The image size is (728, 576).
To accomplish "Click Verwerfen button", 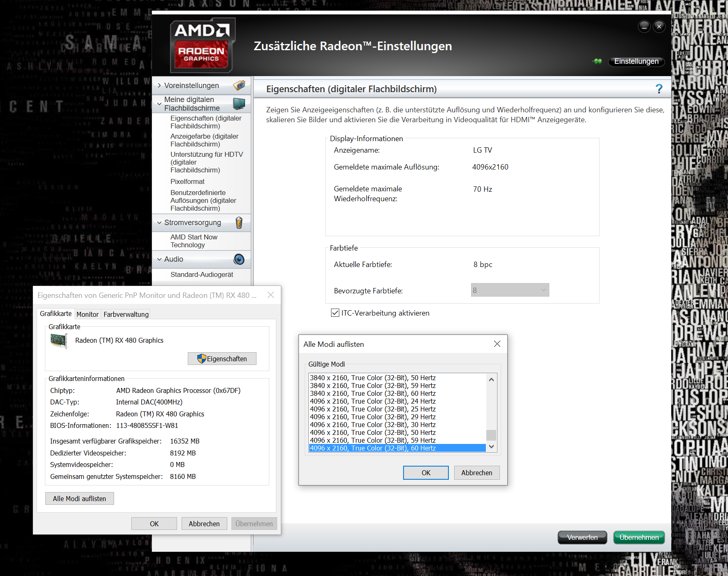I will [582, 537].
